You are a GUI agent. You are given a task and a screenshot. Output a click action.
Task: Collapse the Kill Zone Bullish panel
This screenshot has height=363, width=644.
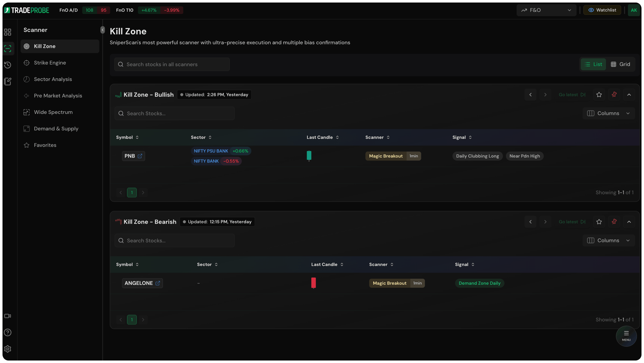tap(629, 95)
